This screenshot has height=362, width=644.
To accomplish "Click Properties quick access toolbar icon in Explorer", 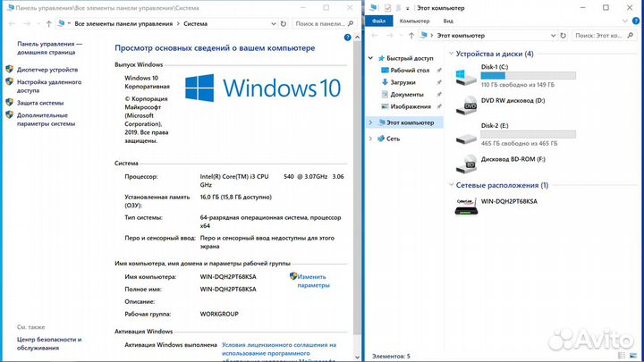I will (387, 8).
